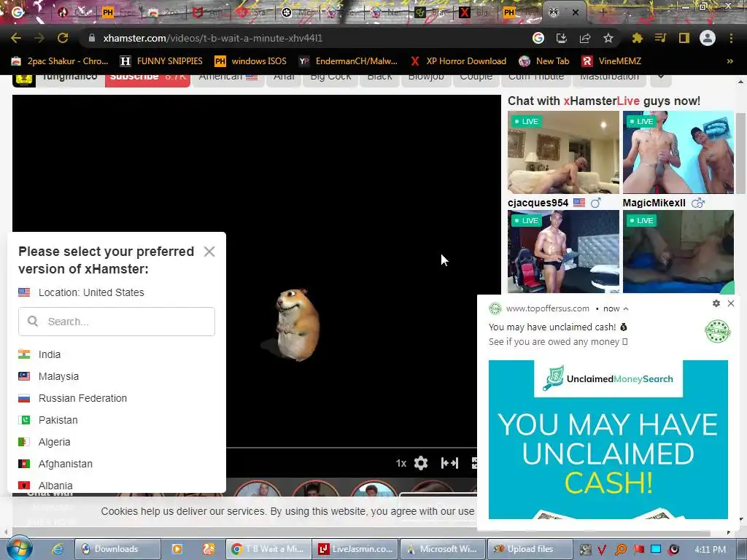Open the '2pac Shakur - Chro...' bookmark

click(x=60, y=61)
